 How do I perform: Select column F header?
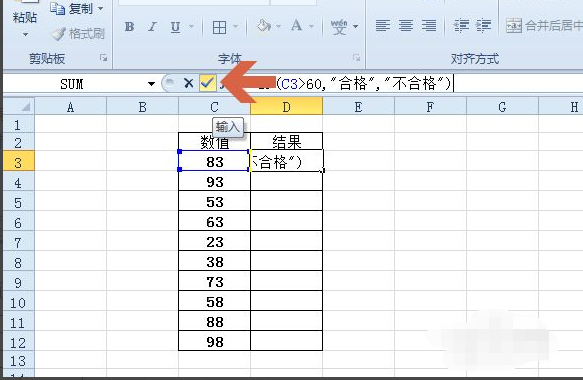point(430,107)
